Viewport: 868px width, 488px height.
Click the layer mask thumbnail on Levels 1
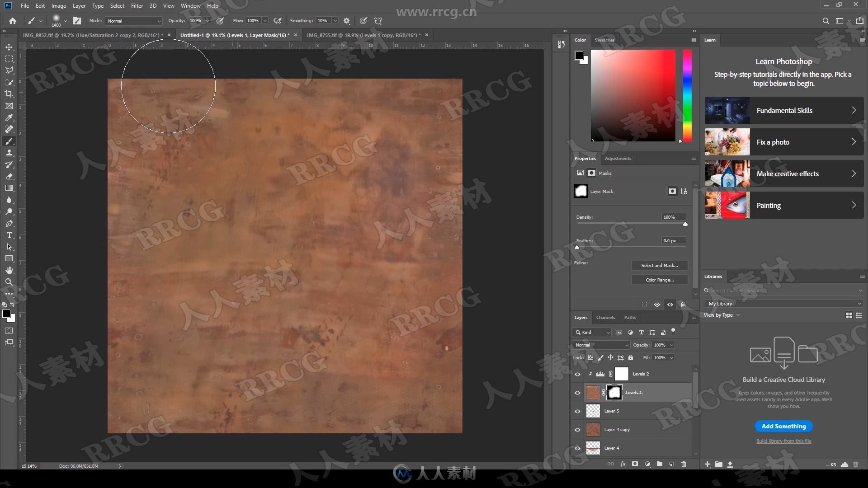[614, 392]
